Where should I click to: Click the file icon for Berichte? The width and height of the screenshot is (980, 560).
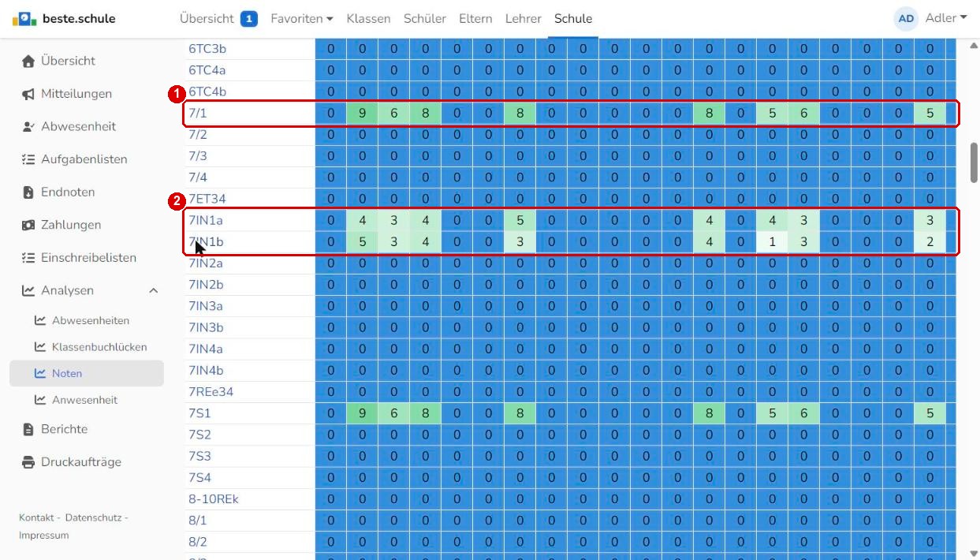(x=28, y=430)
